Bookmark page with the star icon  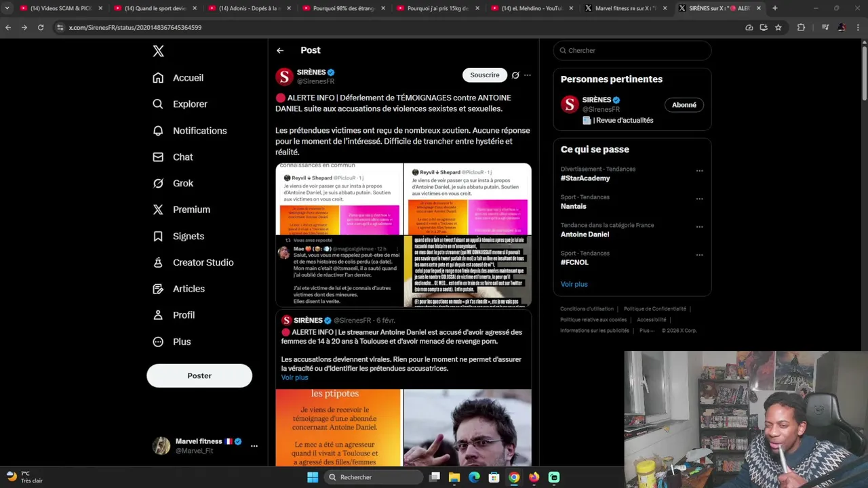tap(778, 27)
